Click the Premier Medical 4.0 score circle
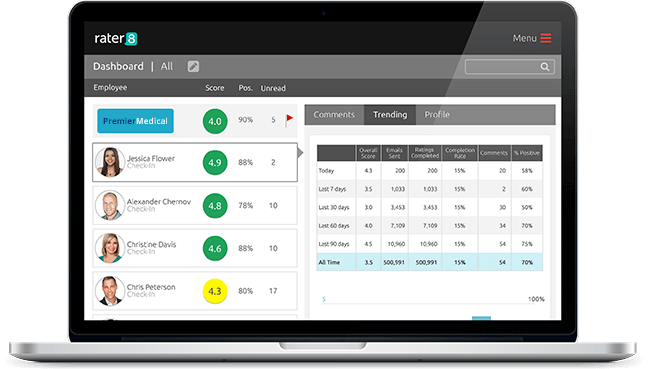The width and height of the screenshot is (648, 369). pos(215,121)
